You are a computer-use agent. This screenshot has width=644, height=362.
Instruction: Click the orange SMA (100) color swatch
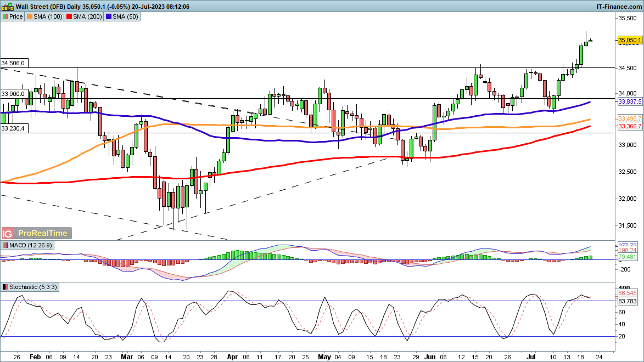pos(30,17)
